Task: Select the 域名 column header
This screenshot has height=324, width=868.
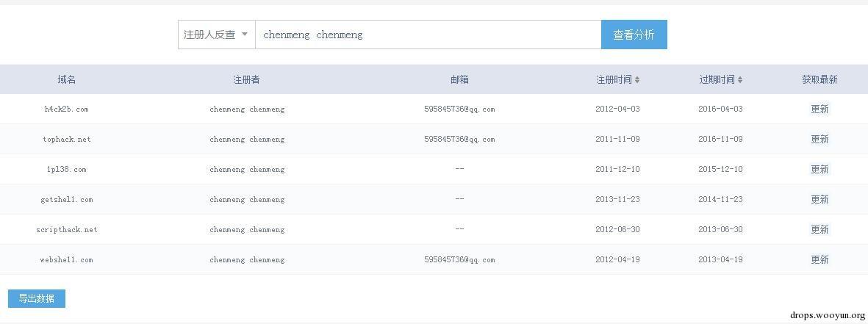Action: pyautogui.click(x=66, y=79)
